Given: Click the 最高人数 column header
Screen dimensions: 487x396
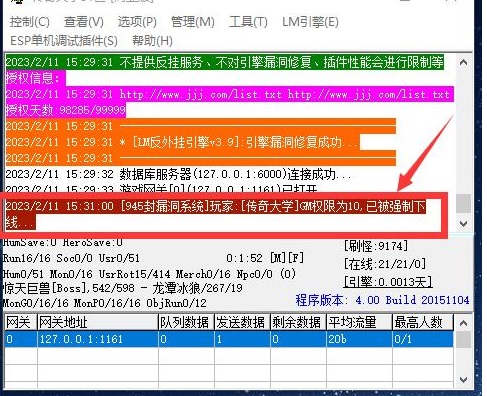Looking at the screenshot, I should point(422,322).
